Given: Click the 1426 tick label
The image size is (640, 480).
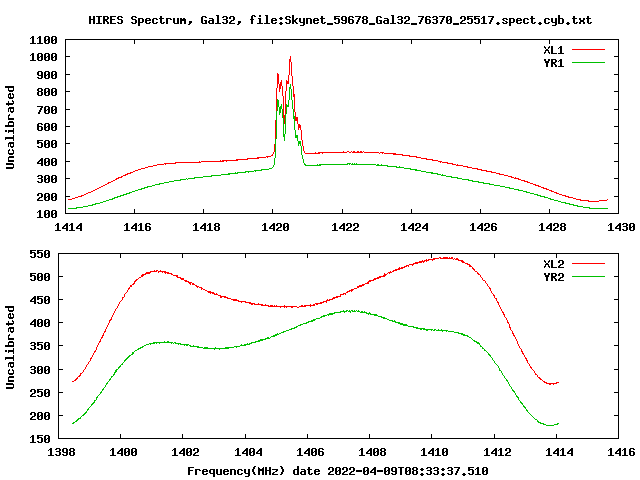Looking at the screenshot, I should pyautogui.click(x=483, y=227).
